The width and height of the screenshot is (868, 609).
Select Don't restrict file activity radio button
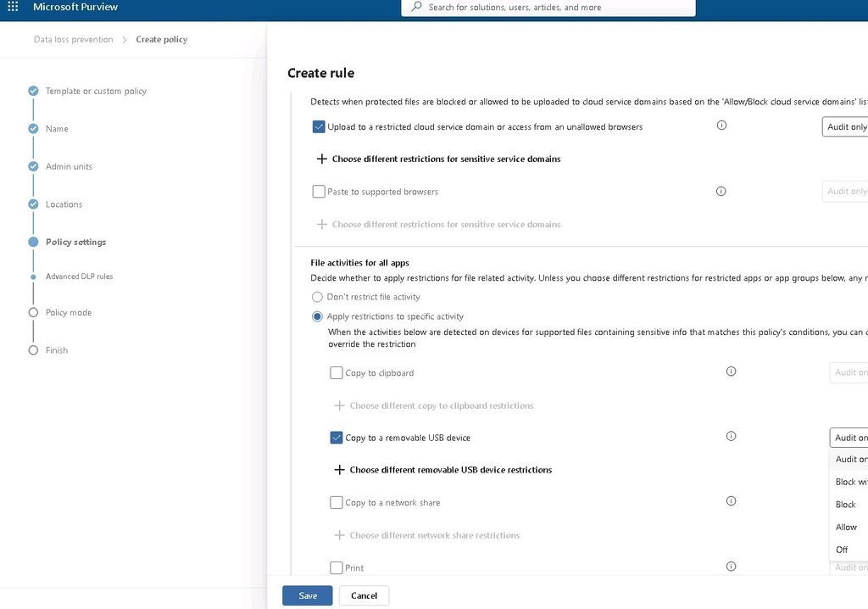coord(317,297)
